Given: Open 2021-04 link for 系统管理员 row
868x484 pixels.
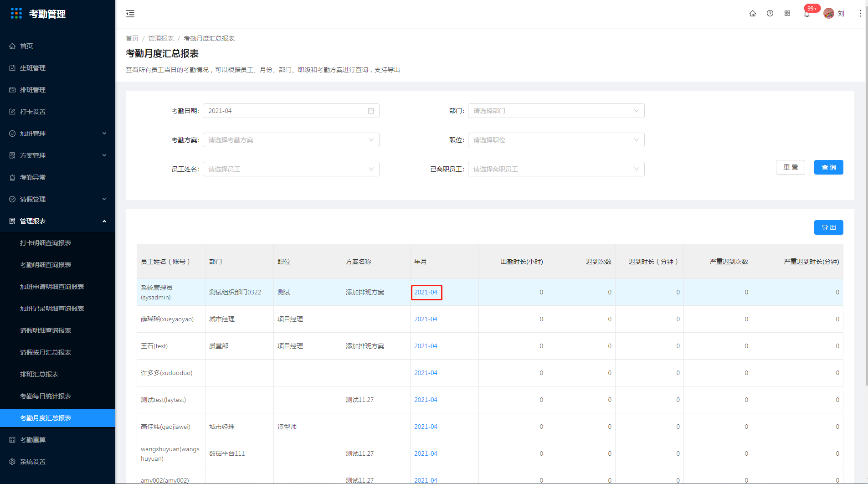Looking at the screenshot, I should pyautogui.click(x=426, y=292).
